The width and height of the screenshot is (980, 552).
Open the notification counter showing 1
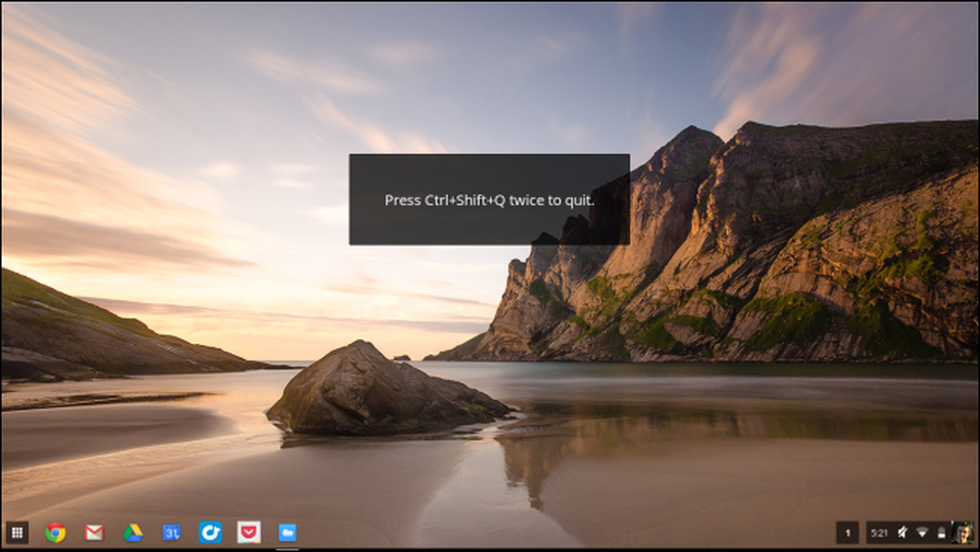point(848,533)
